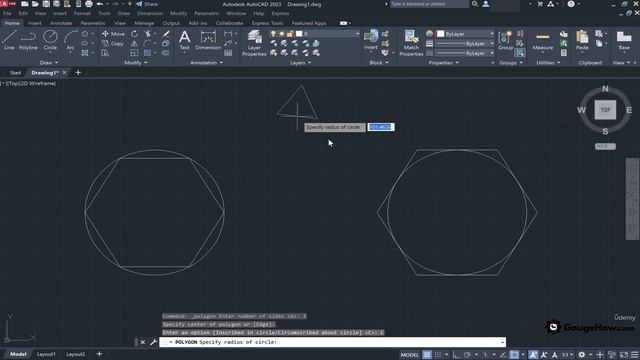Add a new layout with plus button
This screenshot has height=360, width=640.
[99, 354]
